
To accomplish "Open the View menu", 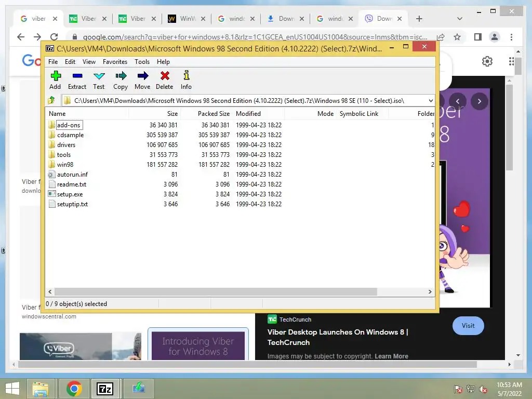I will coord(89,62).
